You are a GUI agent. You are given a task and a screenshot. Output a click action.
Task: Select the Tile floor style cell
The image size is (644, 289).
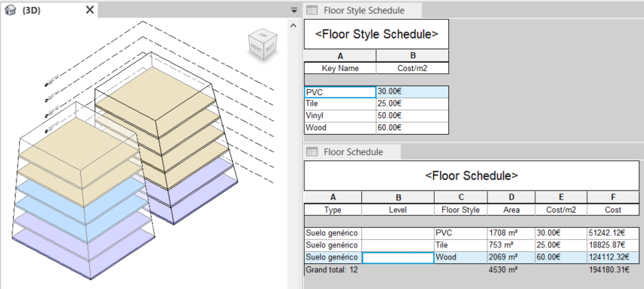click(460, 245)
